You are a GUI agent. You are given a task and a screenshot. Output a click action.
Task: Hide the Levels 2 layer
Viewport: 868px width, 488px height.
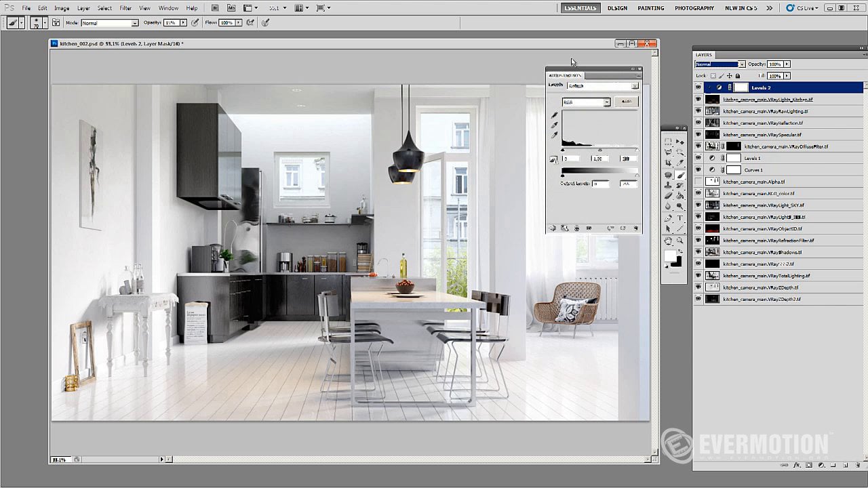(x=698, y=87)
